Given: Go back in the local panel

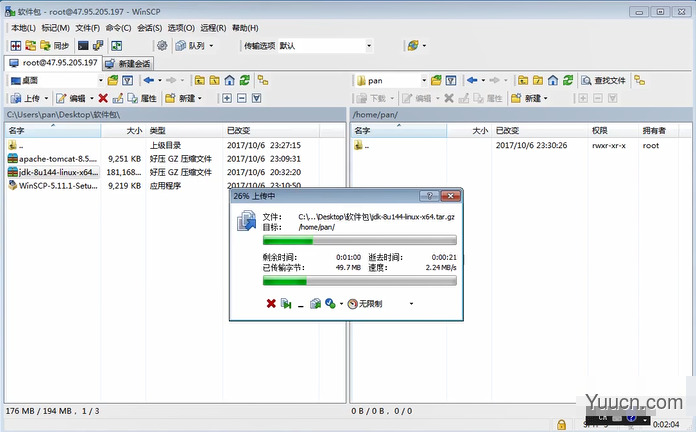Looking at the screenshot, I should [149, 80].
